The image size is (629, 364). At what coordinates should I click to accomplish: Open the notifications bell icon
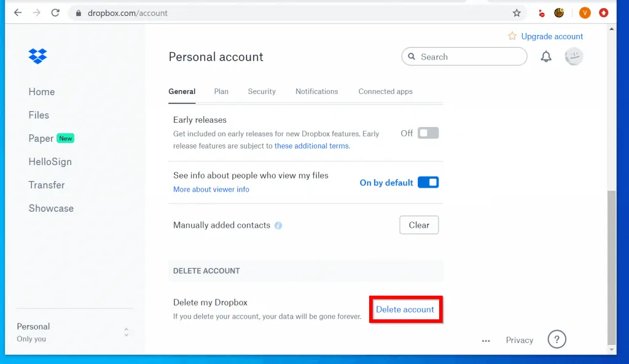[x=546, y=56]
